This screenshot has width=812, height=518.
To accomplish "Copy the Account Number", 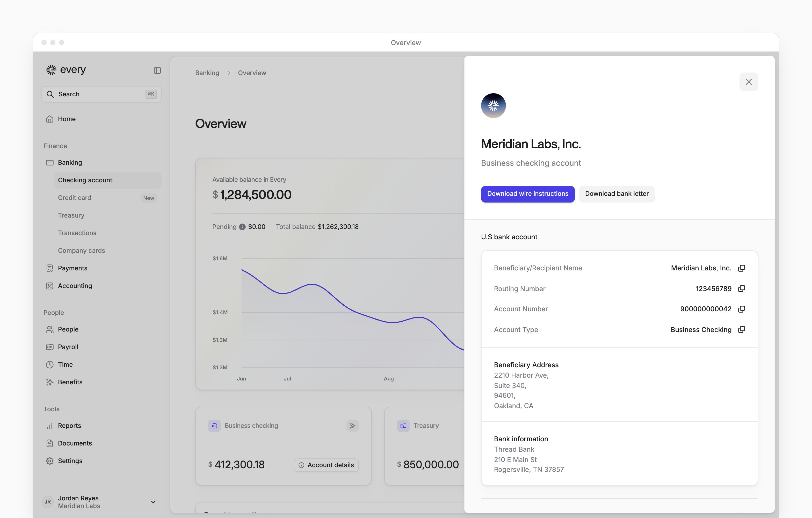I will coord(742,309).
